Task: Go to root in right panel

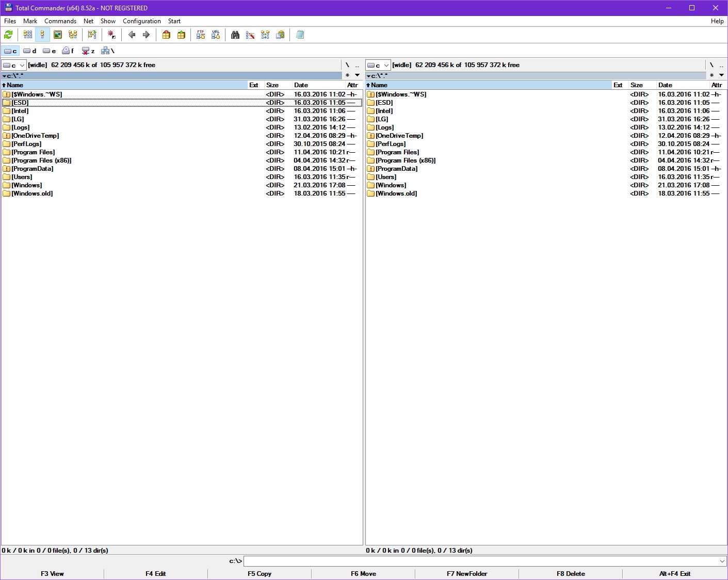Action: pyautogui.click(x=711, y=65)
